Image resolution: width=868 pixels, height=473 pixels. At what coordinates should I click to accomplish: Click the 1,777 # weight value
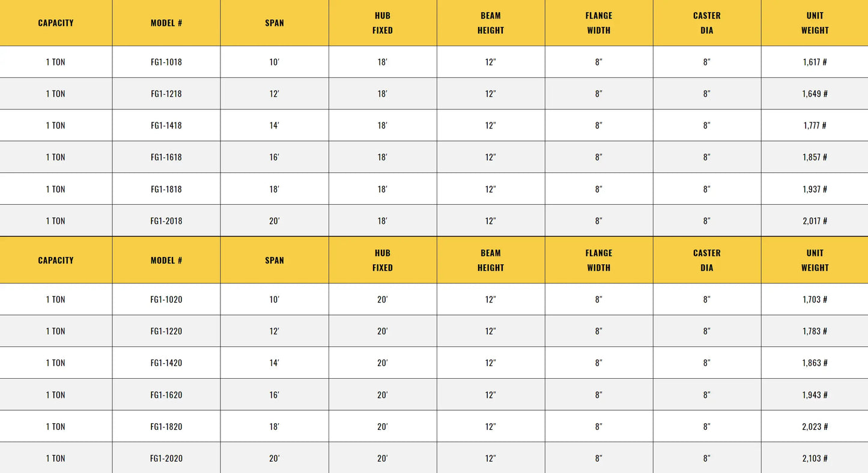pyautogui.click(x=815, y=125)
